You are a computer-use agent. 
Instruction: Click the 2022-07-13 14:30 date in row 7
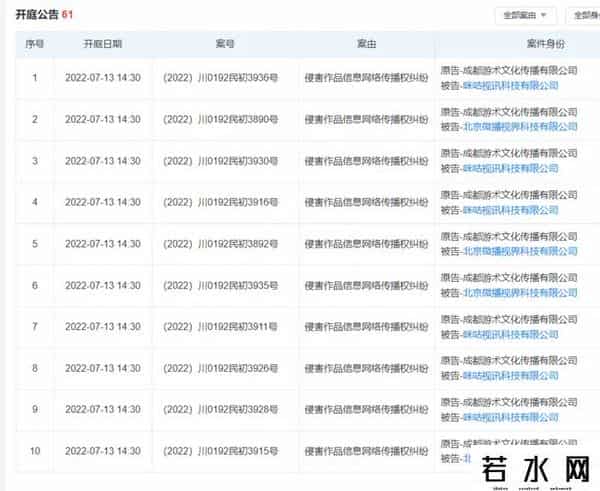(x=103, y=327)
